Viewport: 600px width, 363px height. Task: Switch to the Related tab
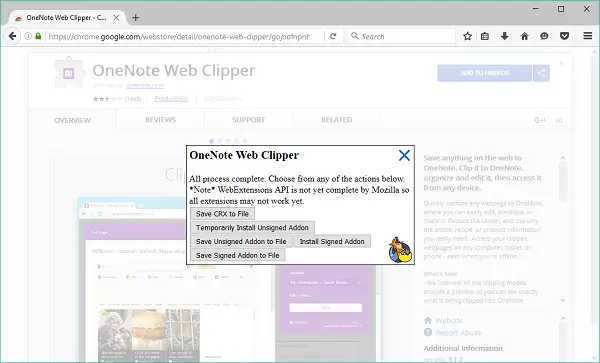coord(337,120)
